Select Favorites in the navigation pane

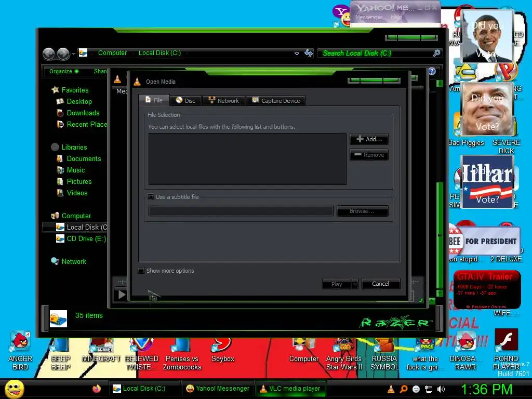pos(75,90)
